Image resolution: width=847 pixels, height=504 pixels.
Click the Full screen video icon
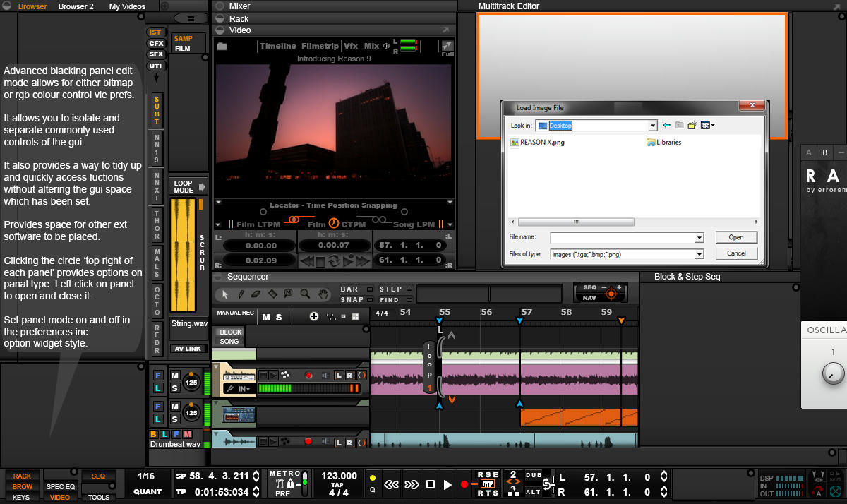[447, 48]
